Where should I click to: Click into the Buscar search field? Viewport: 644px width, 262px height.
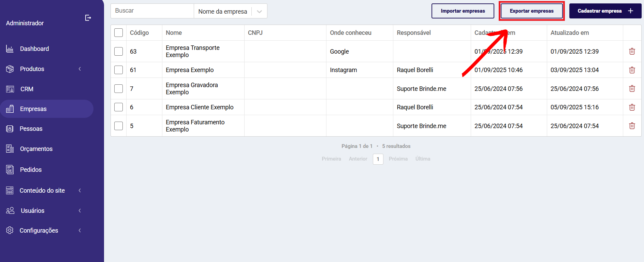tap(152, 11)
